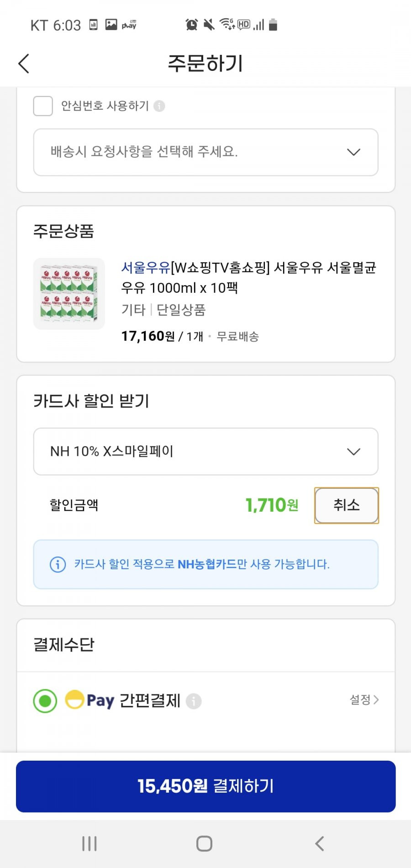This screenshot has width=411, height=868.
Task: Tap the product title 서울멸균우유 1000ml x 10팩
Action: (x=248, y=277)
